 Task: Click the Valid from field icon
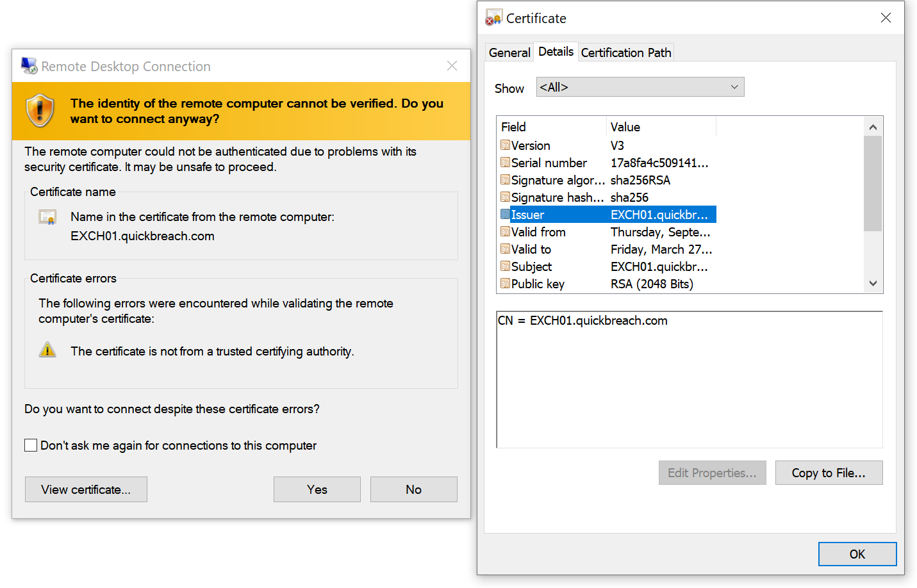[505, 232]
